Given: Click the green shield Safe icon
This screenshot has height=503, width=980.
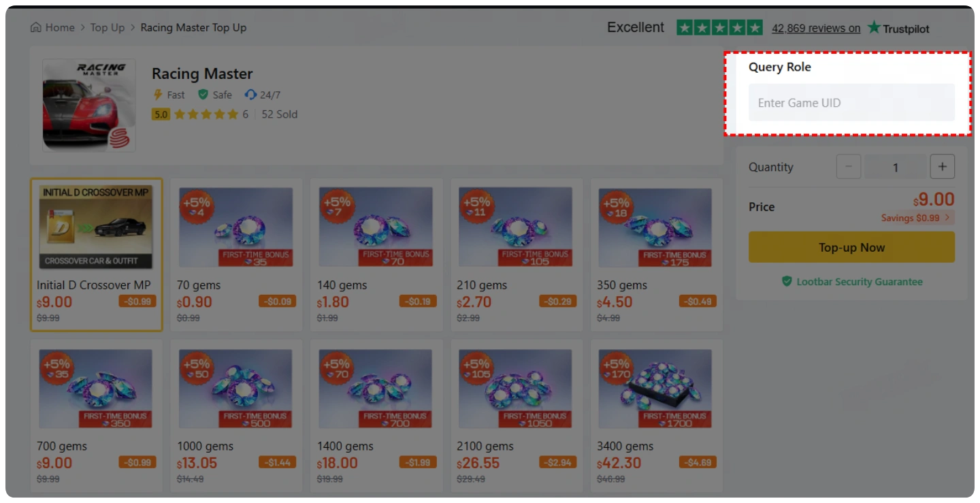Looking at the screenshot, I should tap(203, 95).
